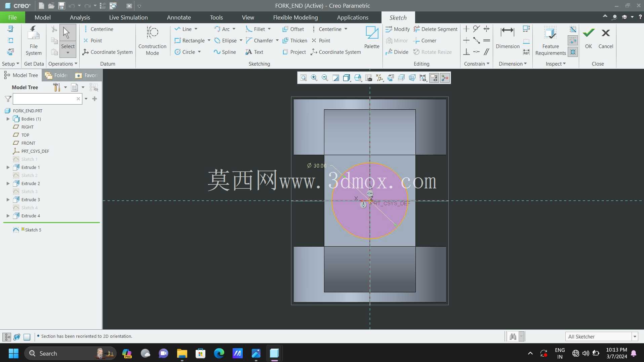This screenshot has width=644, height=362.
Task: Open the View Manager camera icon
Action: [369, 78]
